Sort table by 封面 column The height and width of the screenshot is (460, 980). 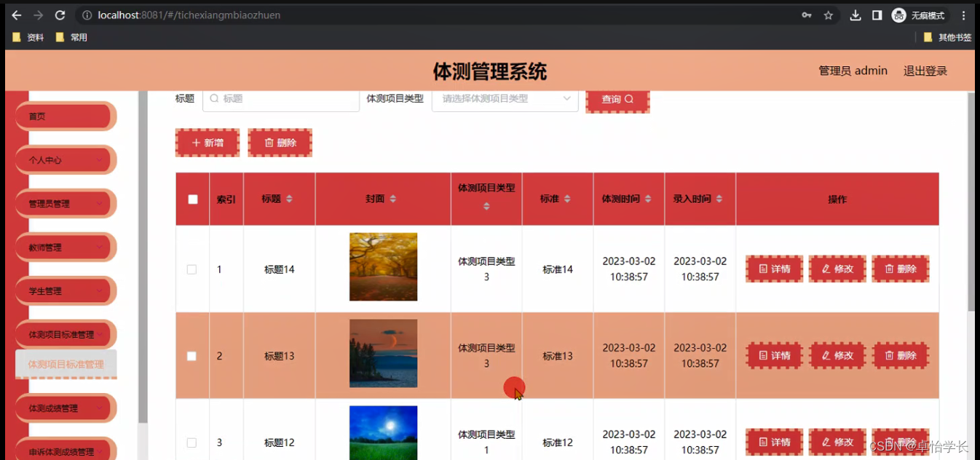click(x=393, y=199)
